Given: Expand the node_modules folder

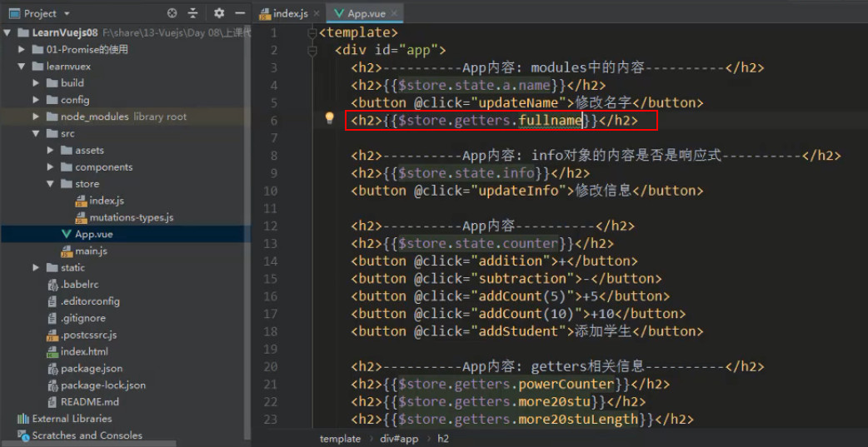Looking at the screenshot, I should (36, 117).
